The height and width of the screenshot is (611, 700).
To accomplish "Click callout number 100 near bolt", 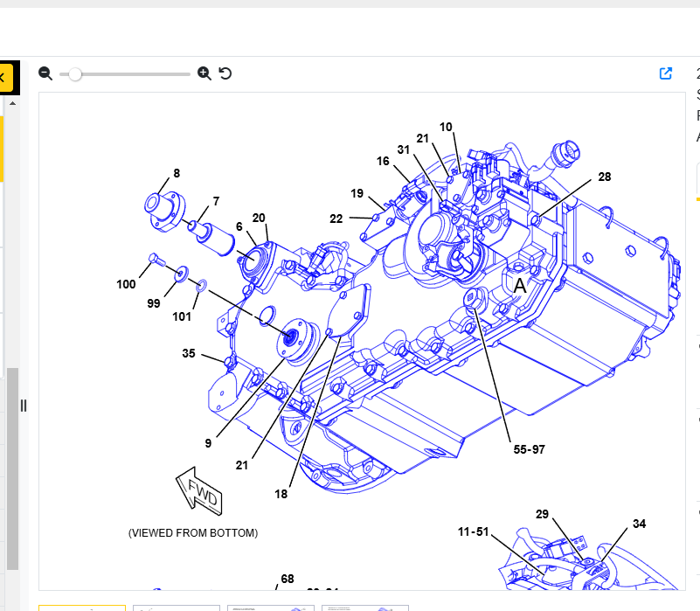I will point(126,284).
